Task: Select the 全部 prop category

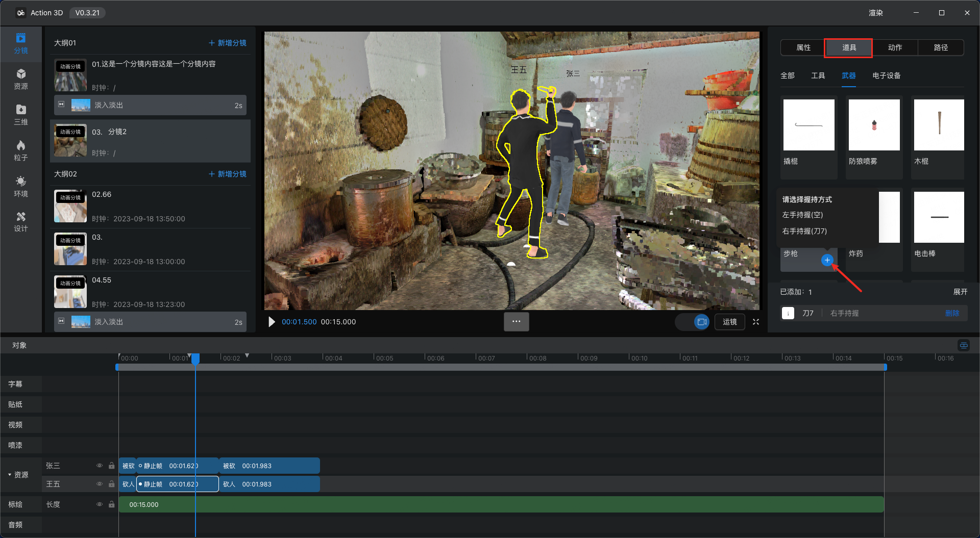Action: click(788, 75)
